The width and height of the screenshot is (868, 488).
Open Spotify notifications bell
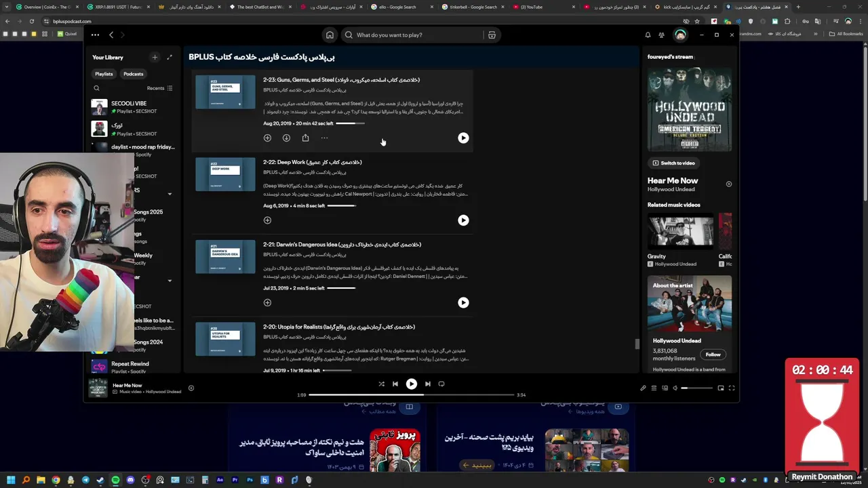tap(648, 35)
